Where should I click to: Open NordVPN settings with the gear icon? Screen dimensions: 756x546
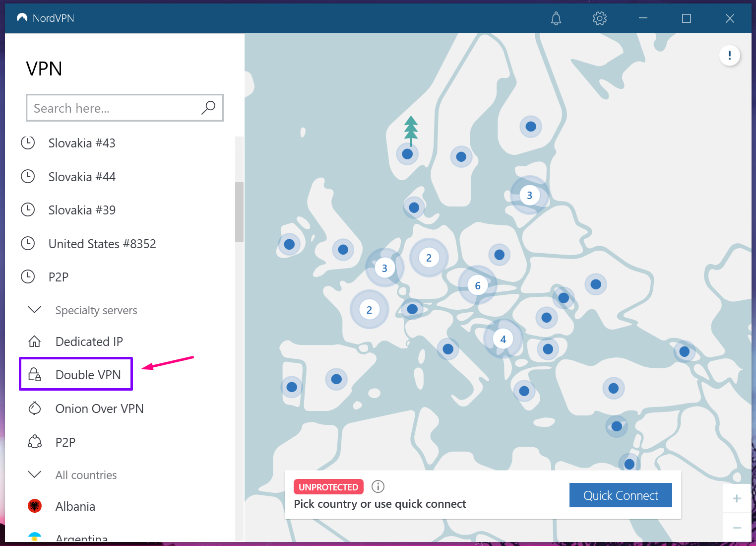(x=599, y=18)
